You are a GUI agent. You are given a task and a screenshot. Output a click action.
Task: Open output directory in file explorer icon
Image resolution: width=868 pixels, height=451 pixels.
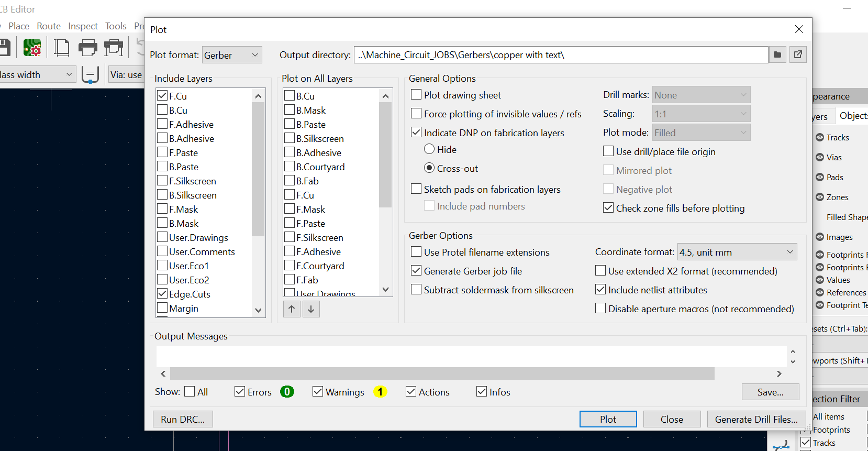tap(798, 55)
